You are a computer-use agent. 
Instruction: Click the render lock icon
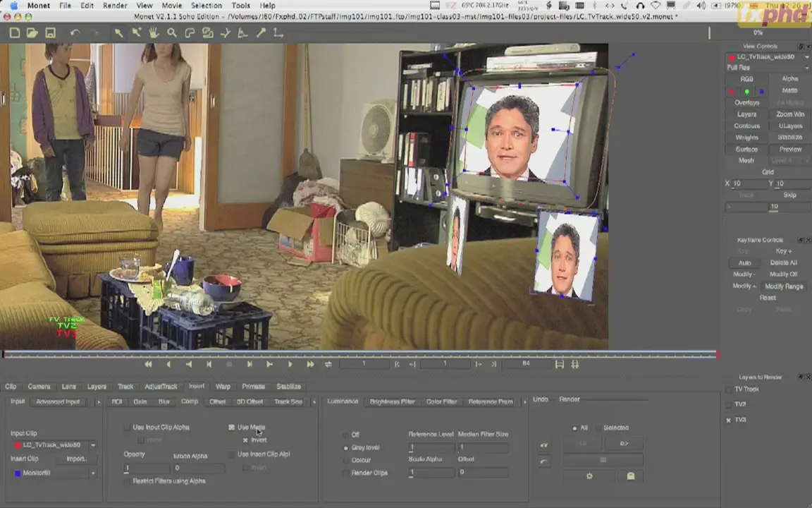(x=631, y=476)
